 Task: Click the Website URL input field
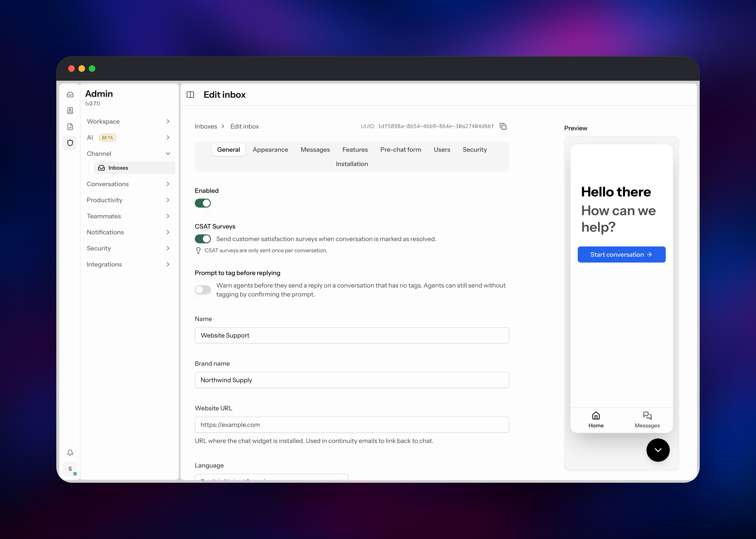352,425
